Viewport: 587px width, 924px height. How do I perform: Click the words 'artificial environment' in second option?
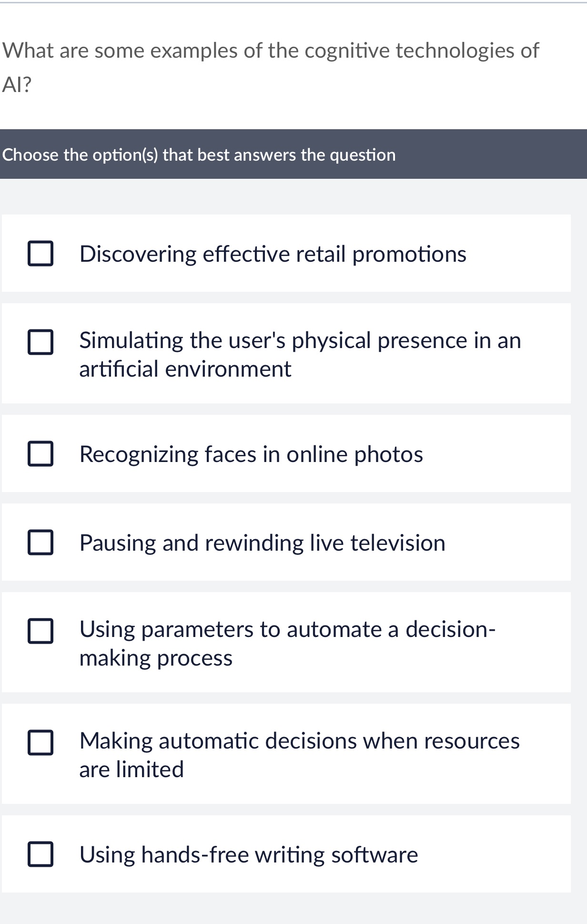(185, 369)
